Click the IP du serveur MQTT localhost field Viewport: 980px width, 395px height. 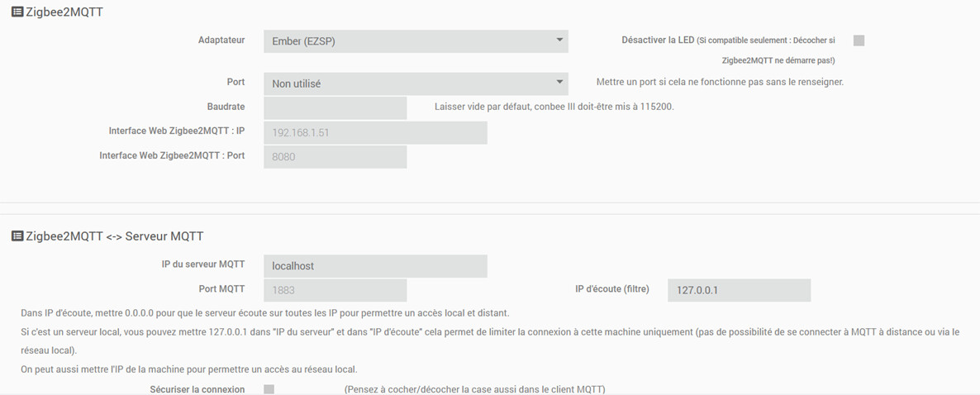375,266
